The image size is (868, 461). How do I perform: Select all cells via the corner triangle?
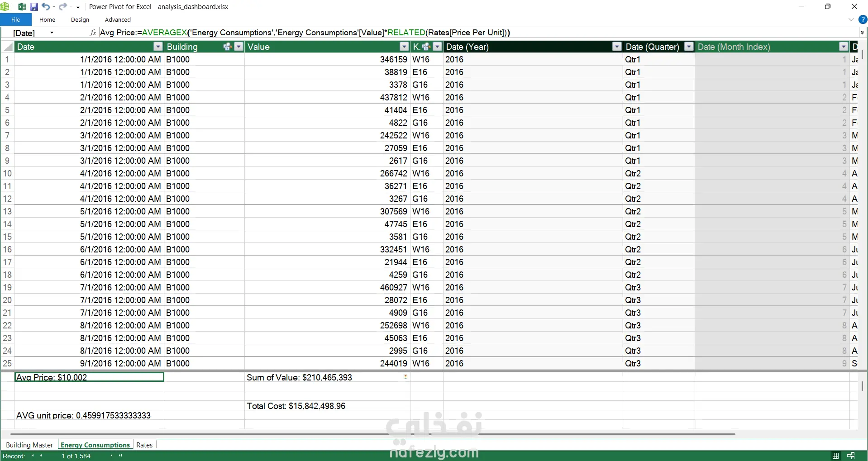pyautogui.click(x=8, y=47)
